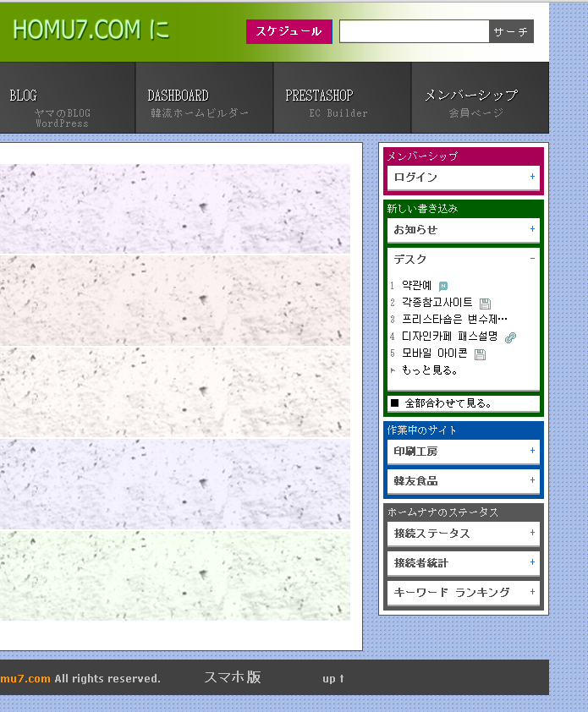Image resolution: width=588 pixels, height=712 pixels.
Task: Expand the 接続ステータス panel
Action: (532, 533)
